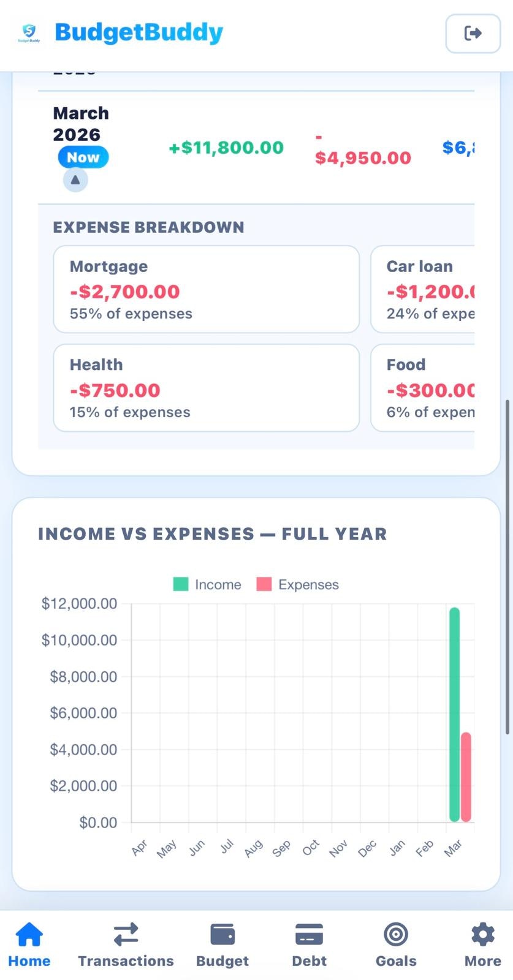Open the Transactions tab via arrows icon
This screenshot has height=980, width=513.
[125, 935]
